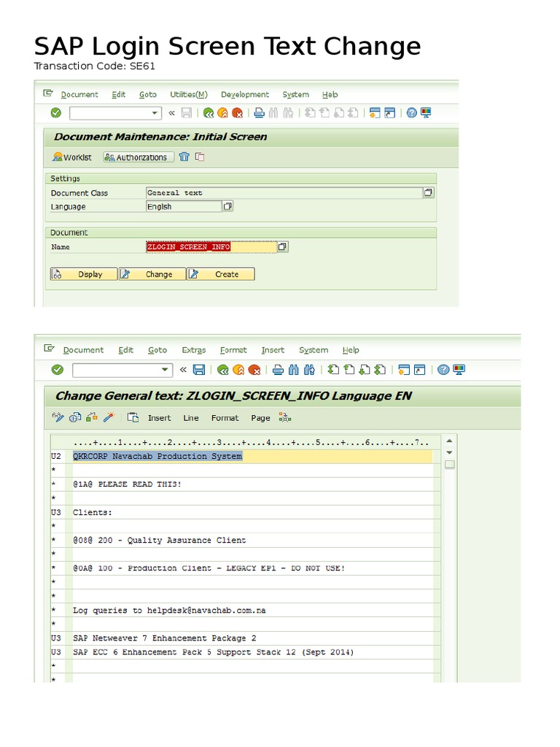Click Format button in editor toolbar

pos(225,418)
